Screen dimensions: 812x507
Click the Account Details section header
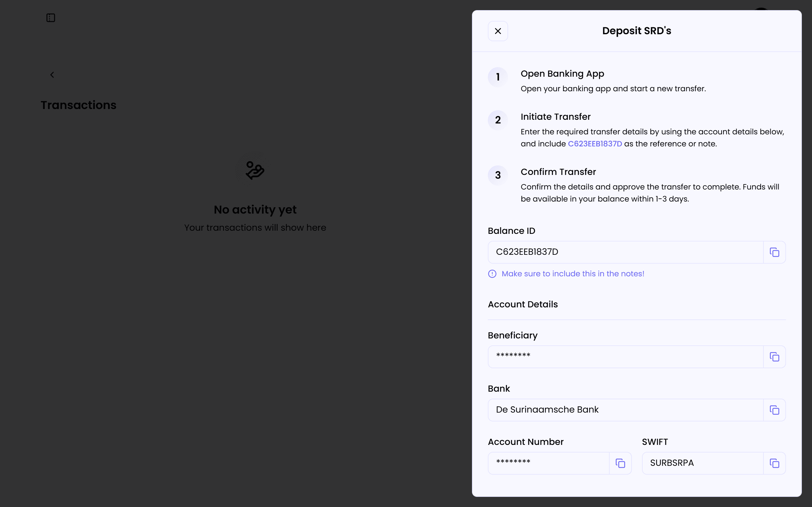point(522,304)
